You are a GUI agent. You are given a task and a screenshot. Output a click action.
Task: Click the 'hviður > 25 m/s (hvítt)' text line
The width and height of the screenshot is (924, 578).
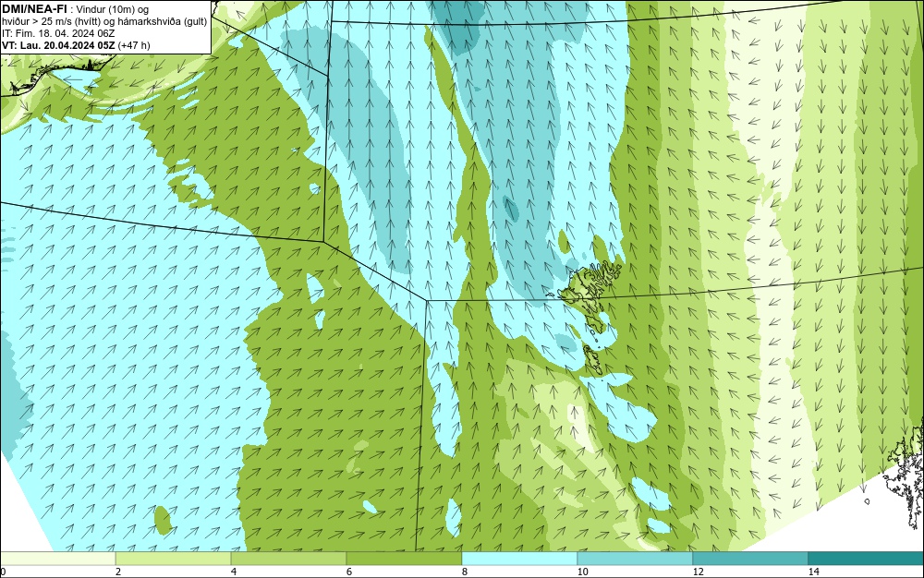[104, 22]
